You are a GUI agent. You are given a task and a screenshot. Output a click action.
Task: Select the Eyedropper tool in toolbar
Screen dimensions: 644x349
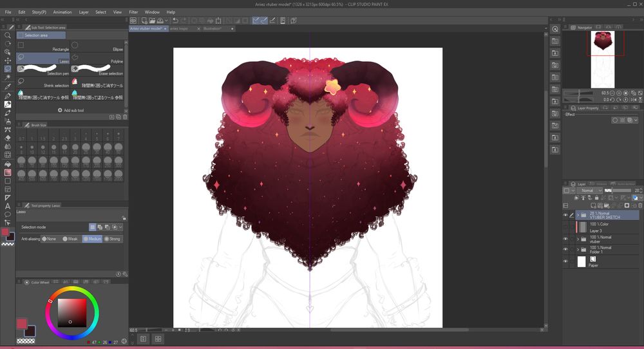point(8,86)
